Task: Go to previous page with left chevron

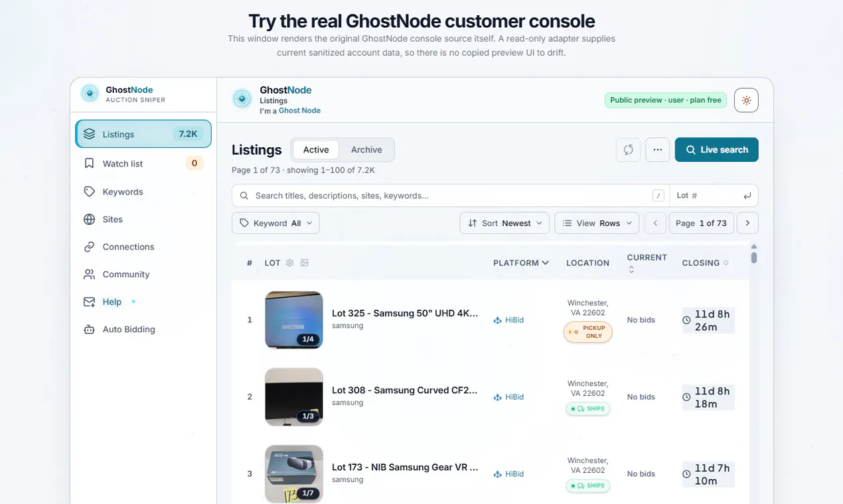Action: [655, 223]
